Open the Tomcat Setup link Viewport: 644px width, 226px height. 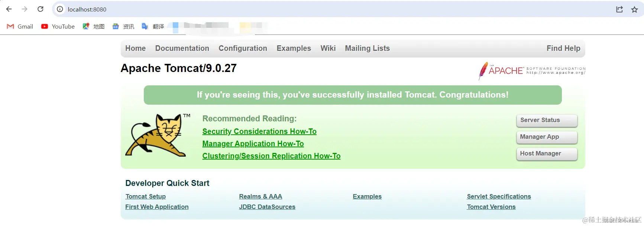click(146, 196)
